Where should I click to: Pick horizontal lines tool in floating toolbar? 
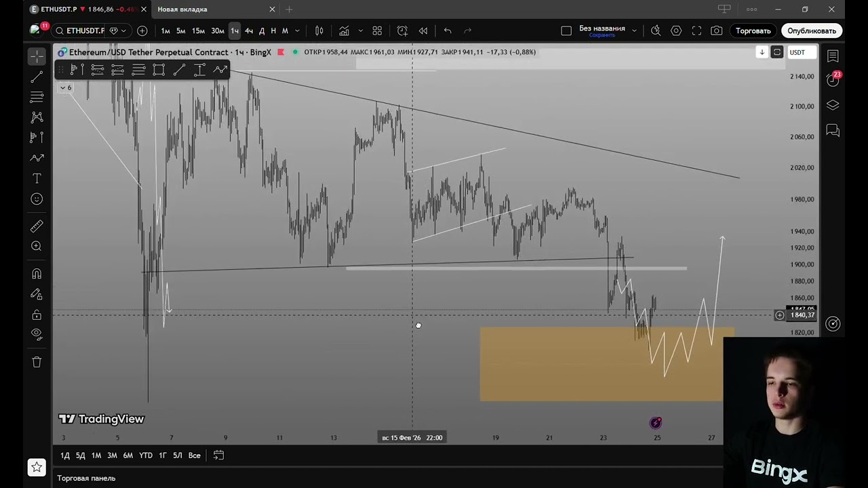pos(138,69)
